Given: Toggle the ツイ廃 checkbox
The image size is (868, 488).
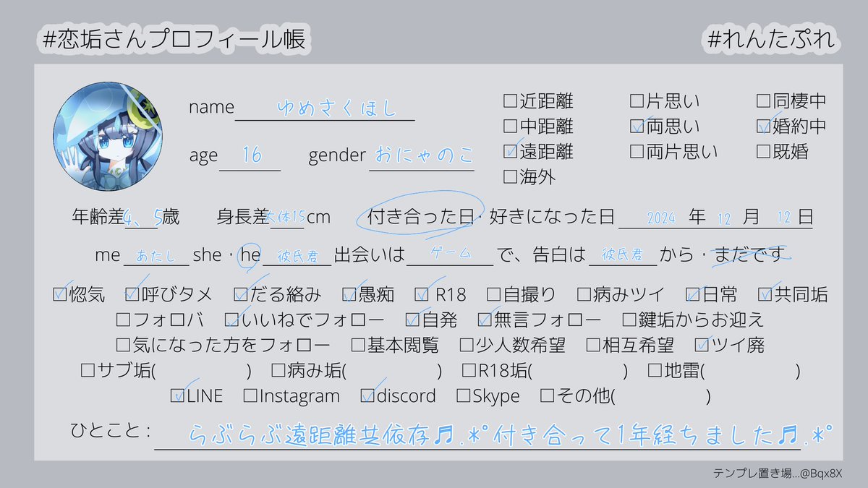Looking at the screenshot, I should pyautogui.click(x=702, y=345).
